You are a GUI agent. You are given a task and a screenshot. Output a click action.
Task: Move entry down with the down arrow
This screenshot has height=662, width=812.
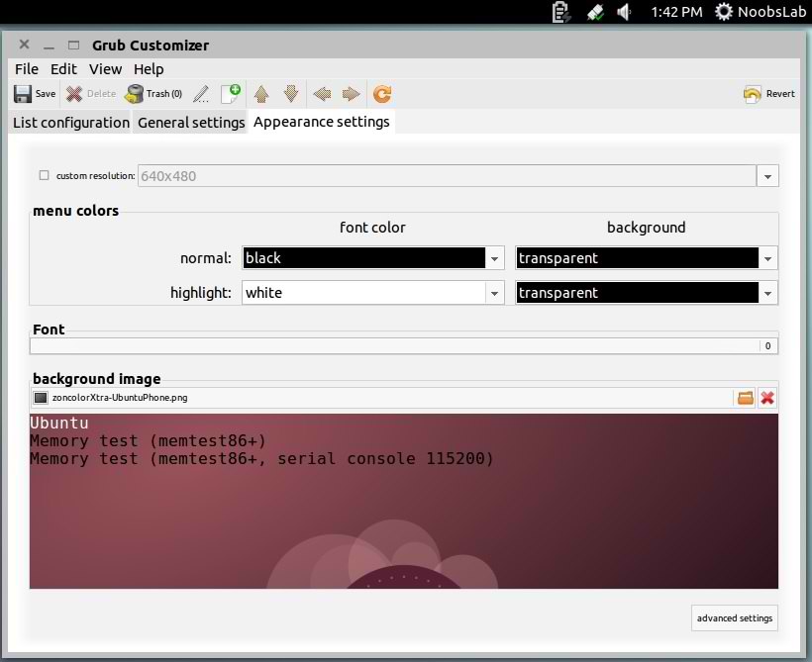click(291, 94)
